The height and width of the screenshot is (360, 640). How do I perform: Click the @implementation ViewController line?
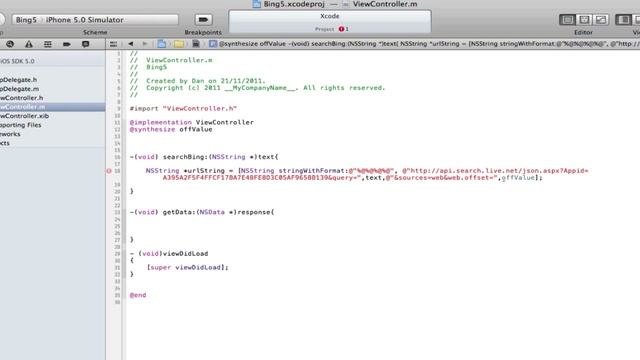(x=191, y=122)
